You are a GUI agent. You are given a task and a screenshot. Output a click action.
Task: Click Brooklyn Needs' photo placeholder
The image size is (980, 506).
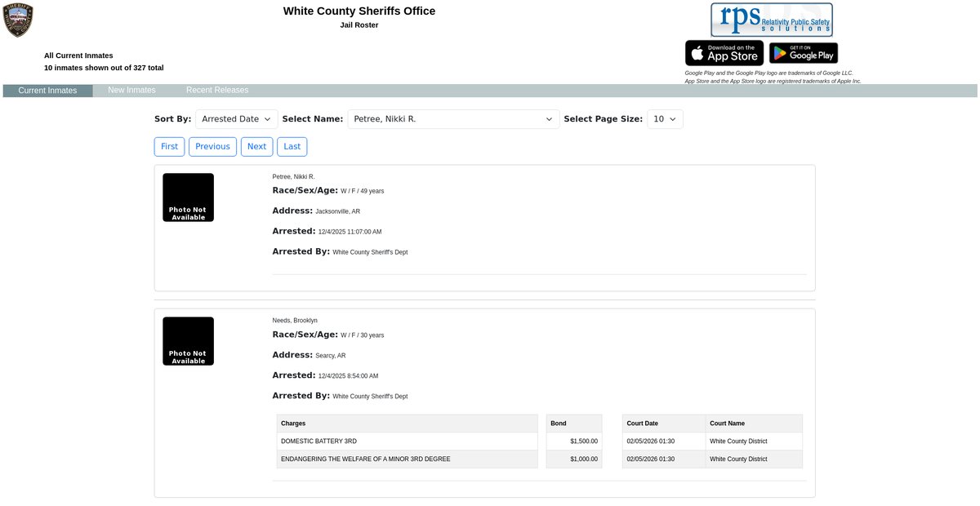tap(188, 341)
